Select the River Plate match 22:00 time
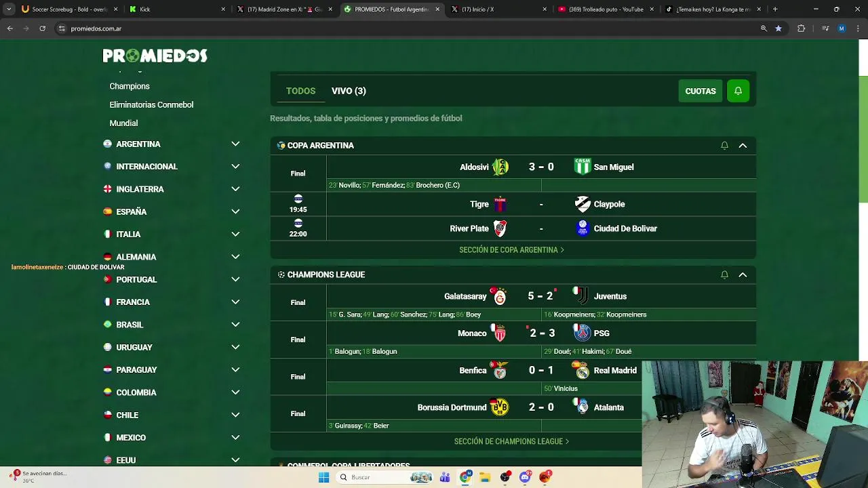This screenshot has height=488, width=868. 298,234
